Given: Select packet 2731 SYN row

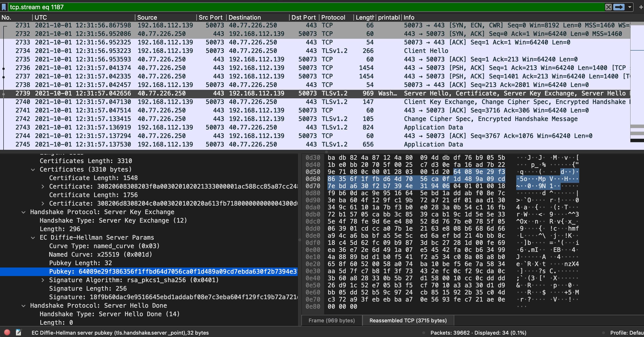Looking at the screenshot, I should coord(315,25).
